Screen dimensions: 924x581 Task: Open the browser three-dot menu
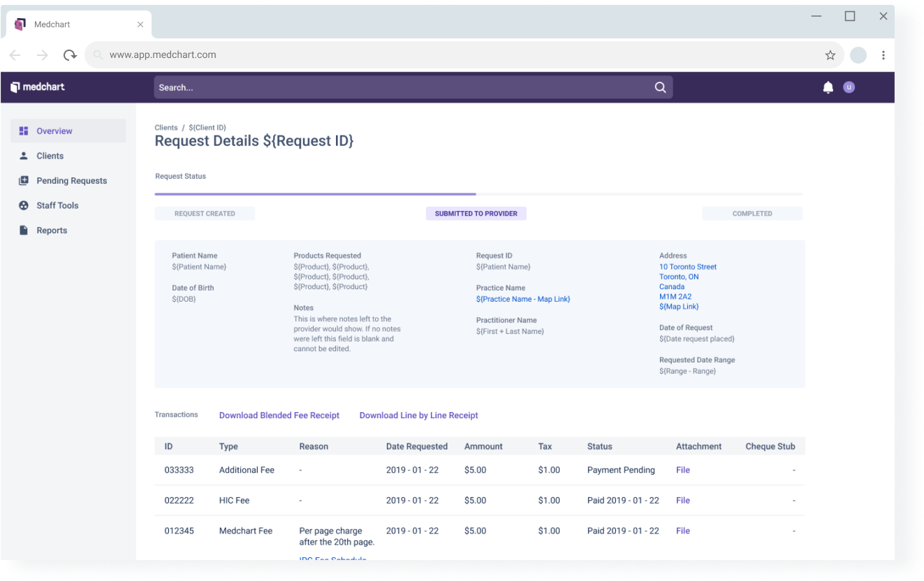(883, 55)
